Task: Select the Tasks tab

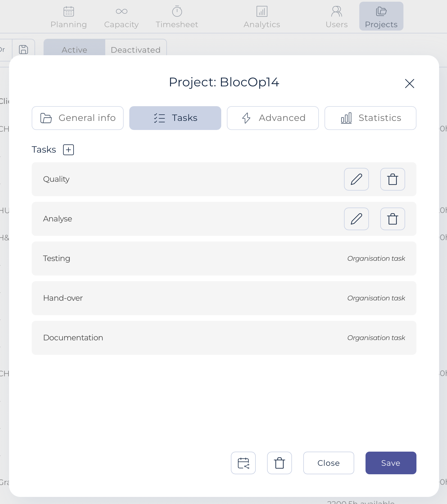Action: 175,118
